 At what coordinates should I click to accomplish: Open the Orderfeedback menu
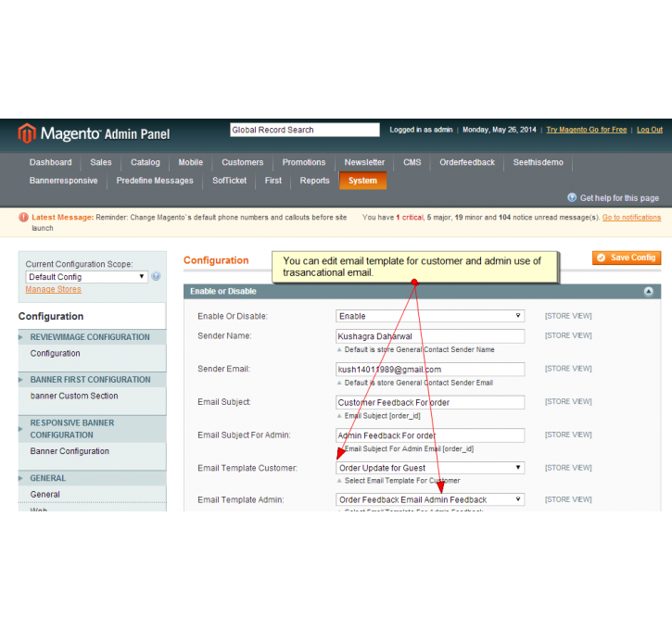467,162
